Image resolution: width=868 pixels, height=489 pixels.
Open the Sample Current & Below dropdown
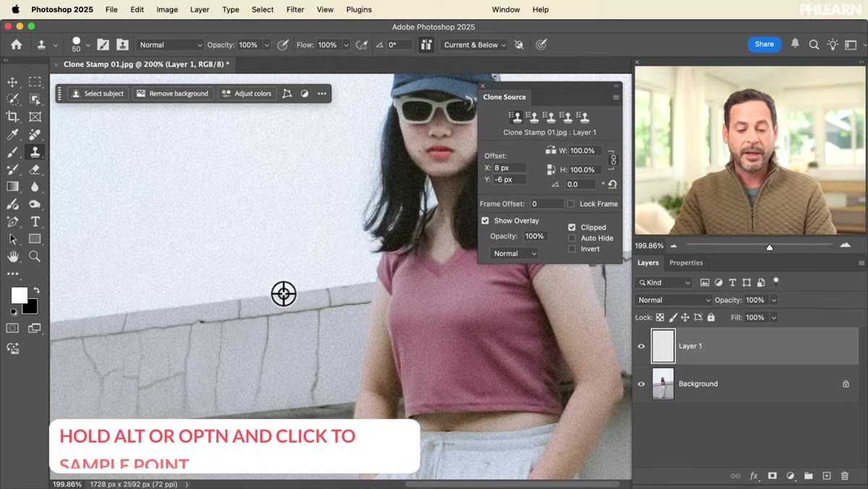coord(472,45)
